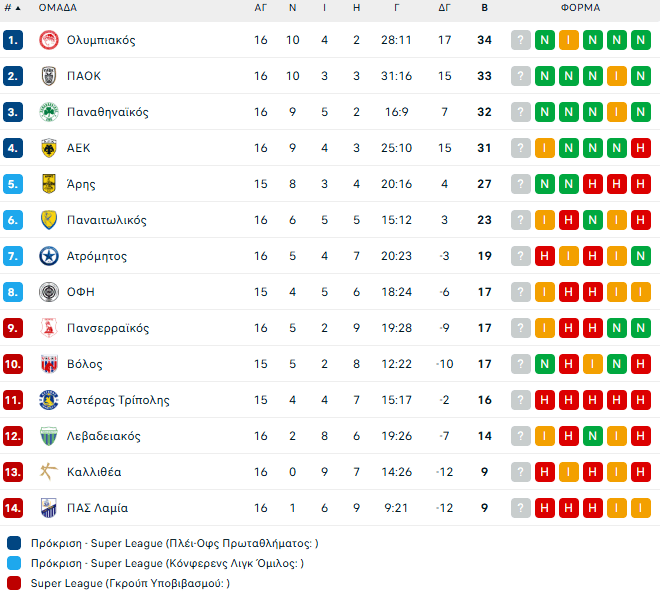Click rank badge 13 beside Καλλιθέα
The height and width of the screenshot is (593, 660).
(13, 472)
